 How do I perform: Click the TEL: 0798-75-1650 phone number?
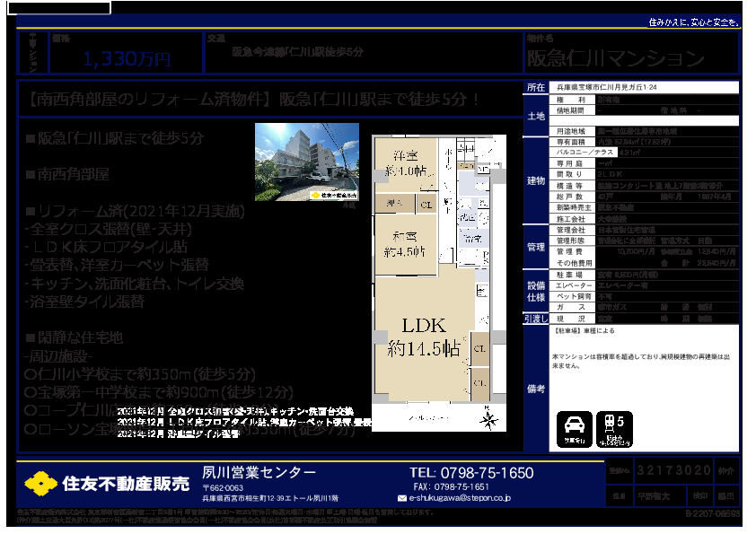[x=470, y=473]
